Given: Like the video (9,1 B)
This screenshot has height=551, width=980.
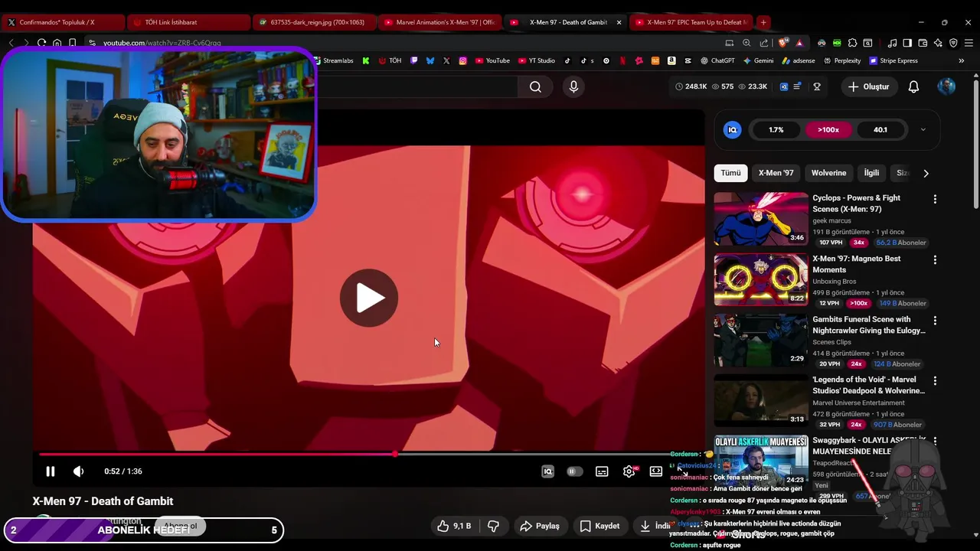Looking at the screenshot, I should point(454,526).
